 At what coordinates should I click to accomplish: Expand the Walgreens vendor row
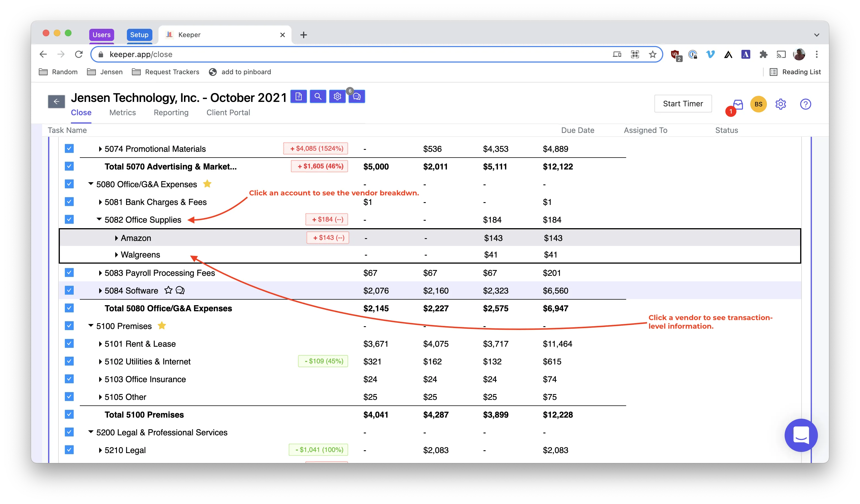point(116,255)
